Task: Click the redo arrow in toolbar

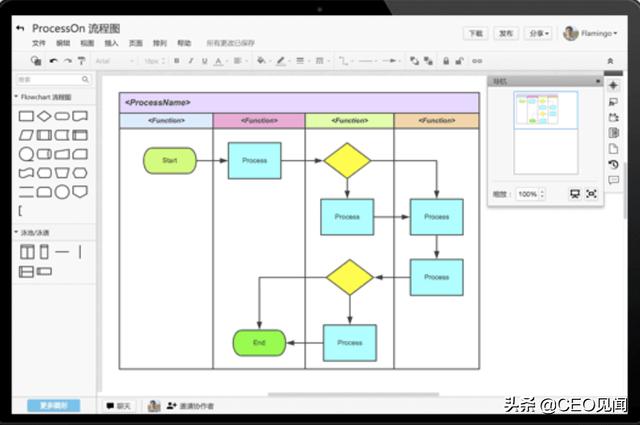Action: 67,61
